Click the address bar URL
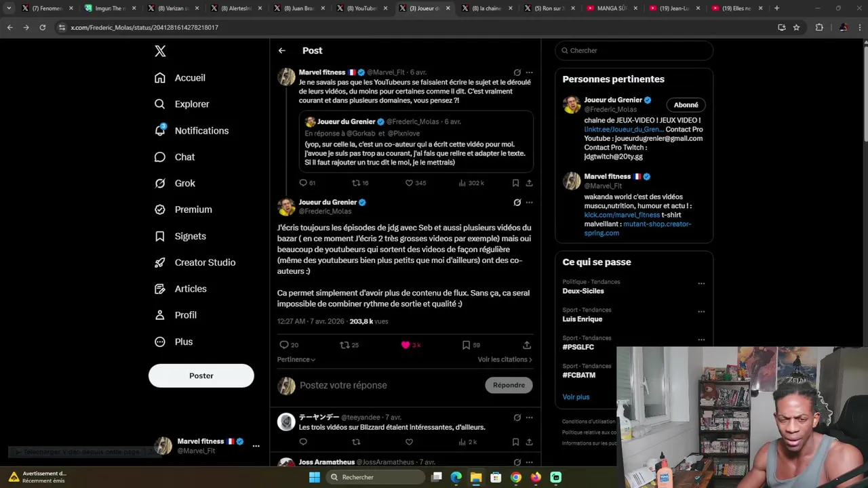The height and width of the screenshot is (488, 868). click(x=144, y=27)
